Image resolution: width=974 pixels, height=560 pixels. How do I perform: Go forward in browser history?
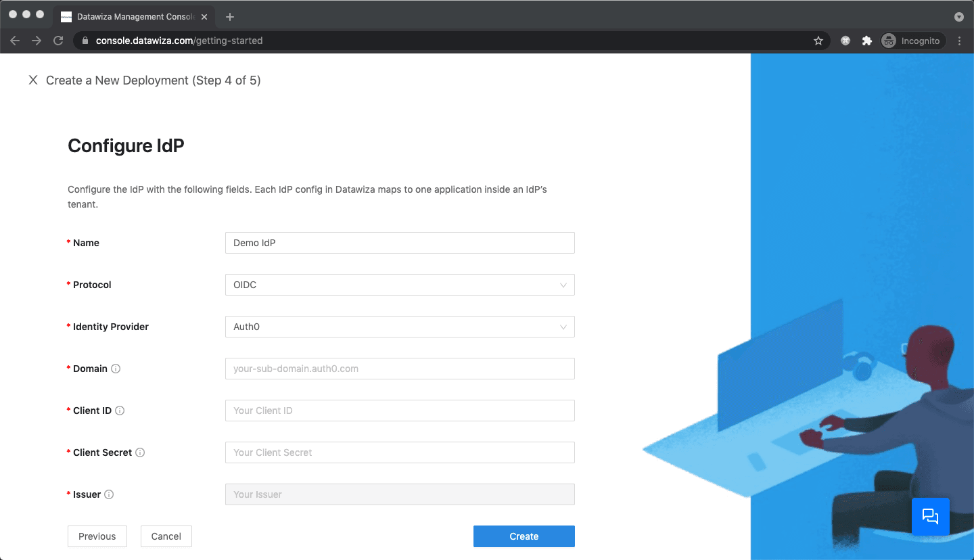(x=37, y=41)
